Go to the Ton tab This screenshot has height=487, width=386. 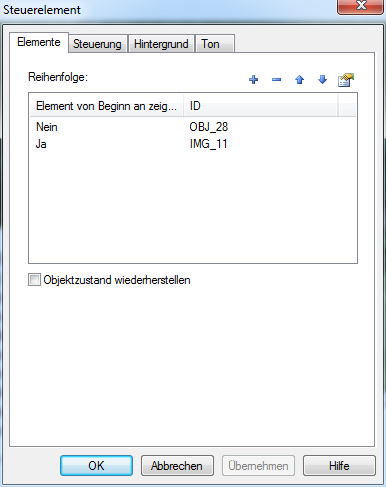[215, 44]
